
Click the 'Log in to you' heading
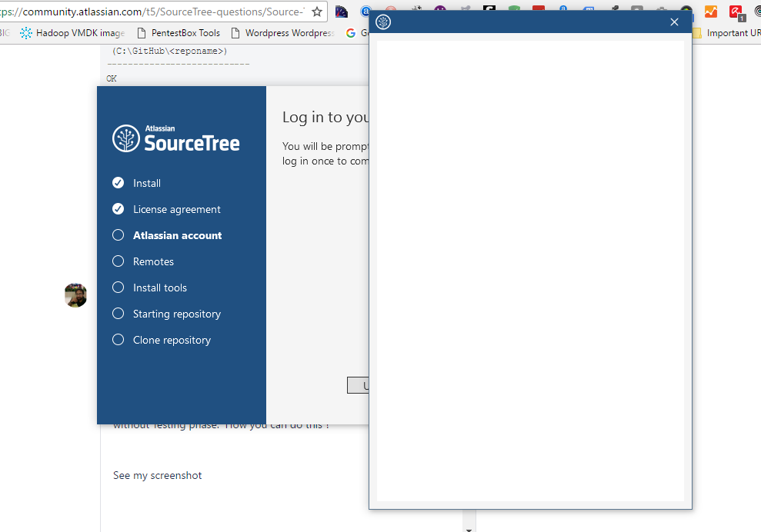[325, 118]
